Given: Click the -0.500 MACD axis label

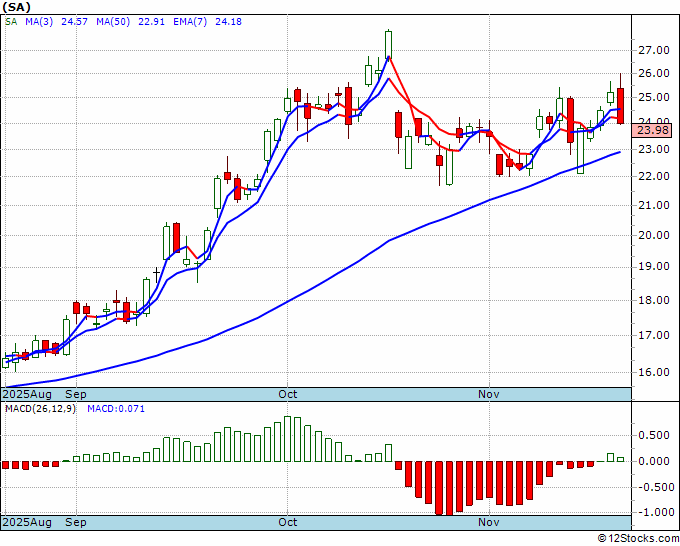Looking at the screenshot, I should pos(654,487).
